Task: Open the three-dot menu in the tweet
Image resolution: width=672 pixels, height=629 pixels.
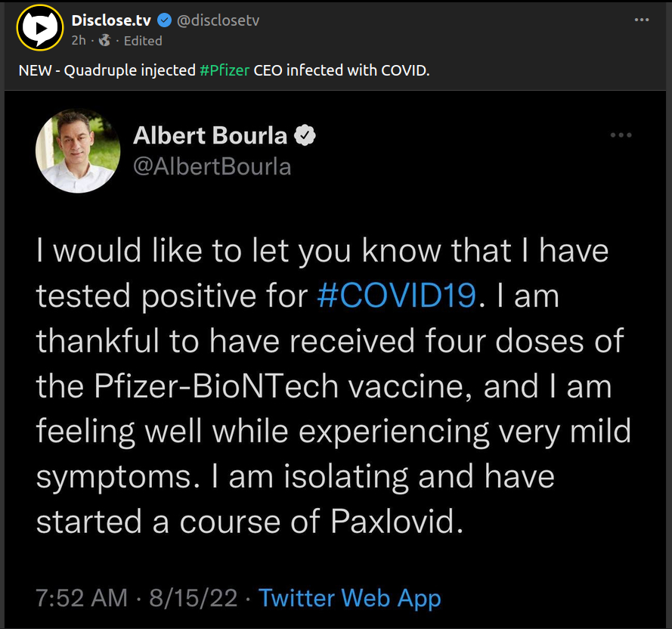Action: pos(620,135)
